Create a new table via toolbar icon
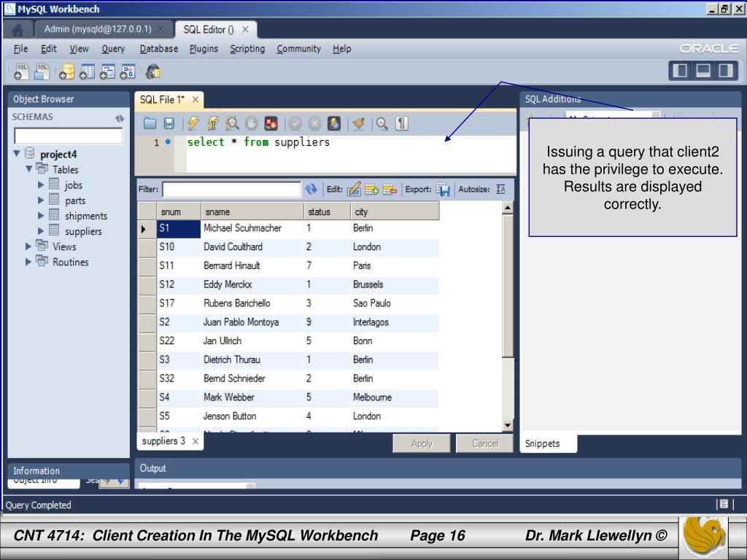This screenshot has height=560, width=747. click(88, 72)
